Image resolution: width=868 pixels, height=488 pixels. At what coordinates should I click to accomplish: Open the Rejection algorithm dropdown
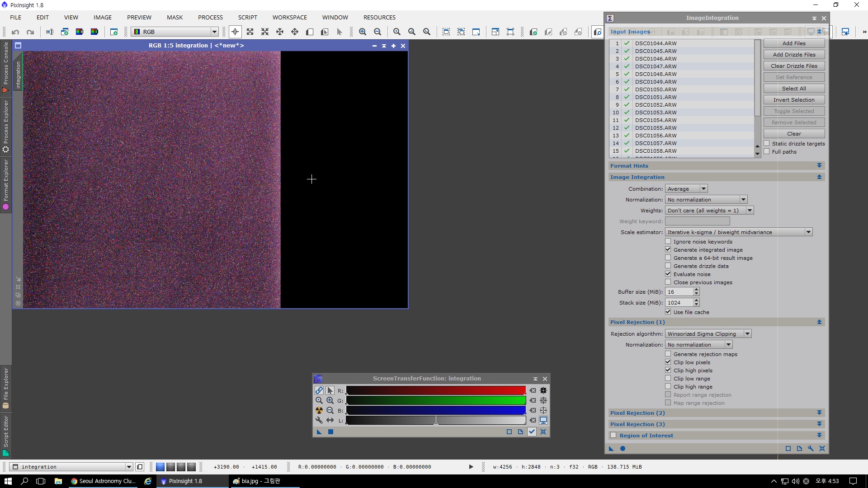pyautogui.click(x=708, y=334)
